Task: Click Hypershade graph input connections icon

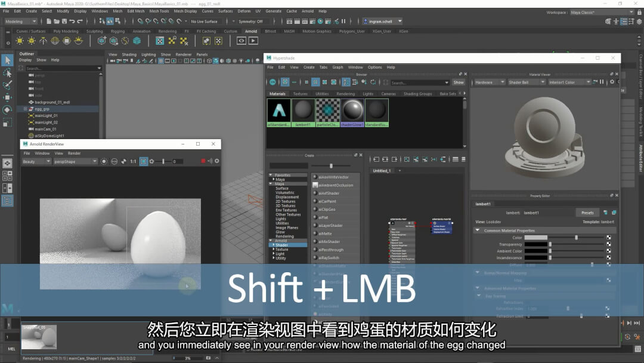Action: 376,159
